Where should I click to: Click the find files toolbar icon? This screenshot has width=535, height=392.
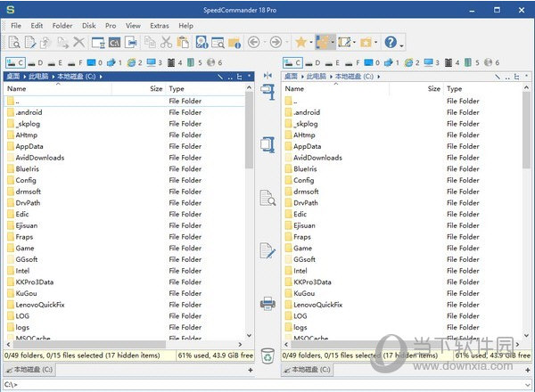point(218,42)
